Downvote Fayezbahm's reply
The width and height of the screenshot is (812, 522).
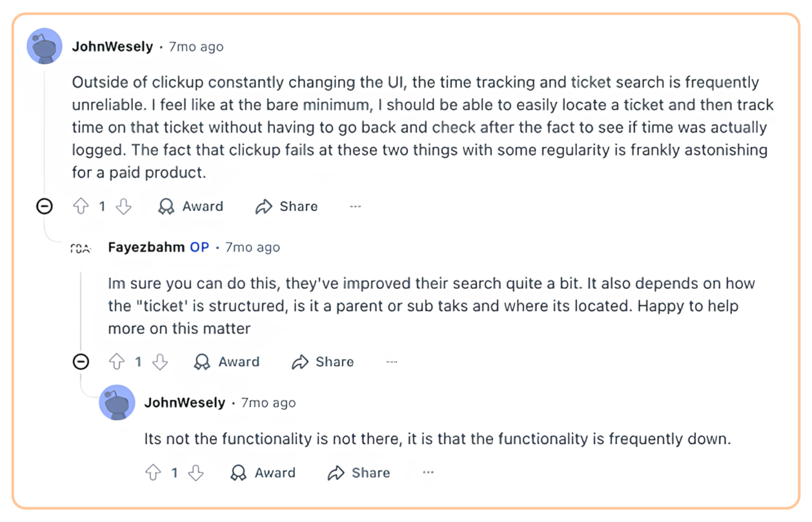tap(159, 361)
